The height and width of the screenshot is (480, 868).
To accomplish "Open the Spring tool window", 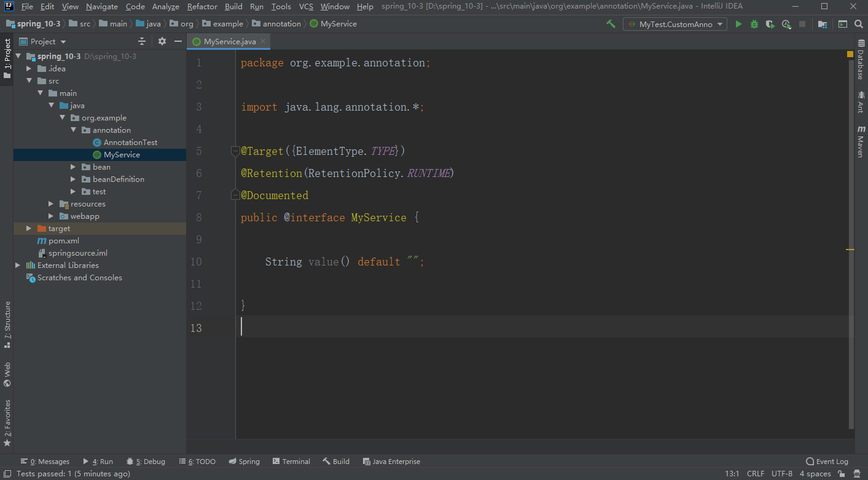I will 244,461.
